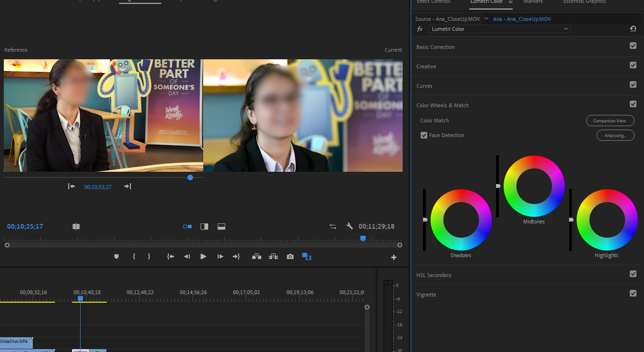Expand the Curves section
Image resolution: width=644 pixels, height=352 pixels.
(x=424, y=86)
